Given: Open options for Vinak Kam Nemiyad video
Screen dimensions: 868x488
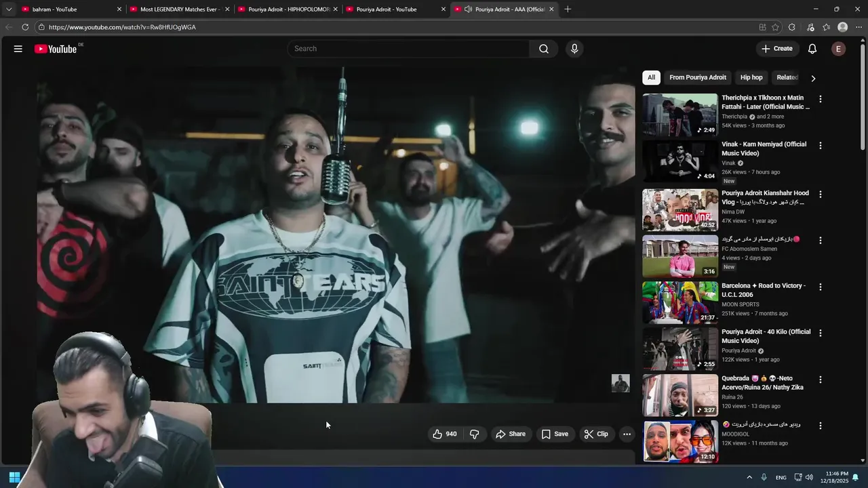Looking at the screenshot, I should pos(820,146).
